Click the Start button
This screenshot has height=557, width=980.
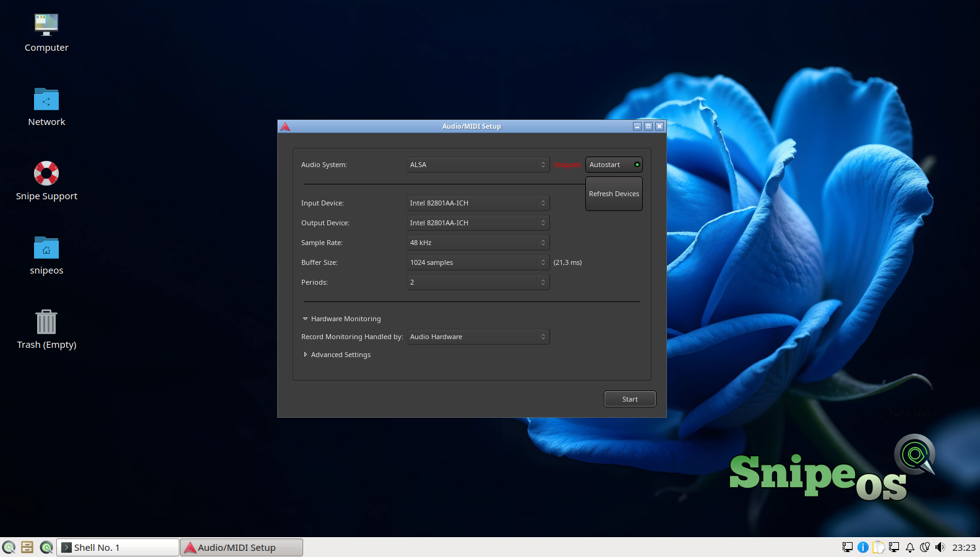[630, 399]
